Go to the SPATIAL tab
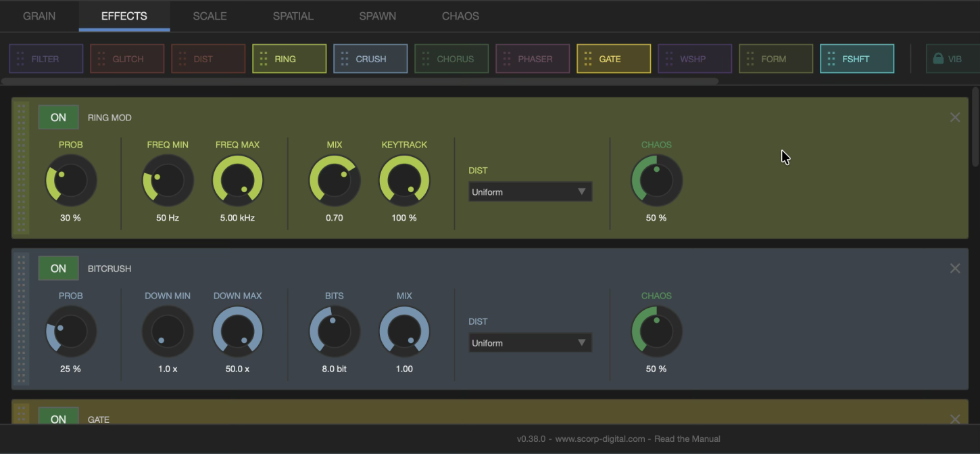Screen dimensions: 980x454 pyautogui.click(x=293, y=16)
